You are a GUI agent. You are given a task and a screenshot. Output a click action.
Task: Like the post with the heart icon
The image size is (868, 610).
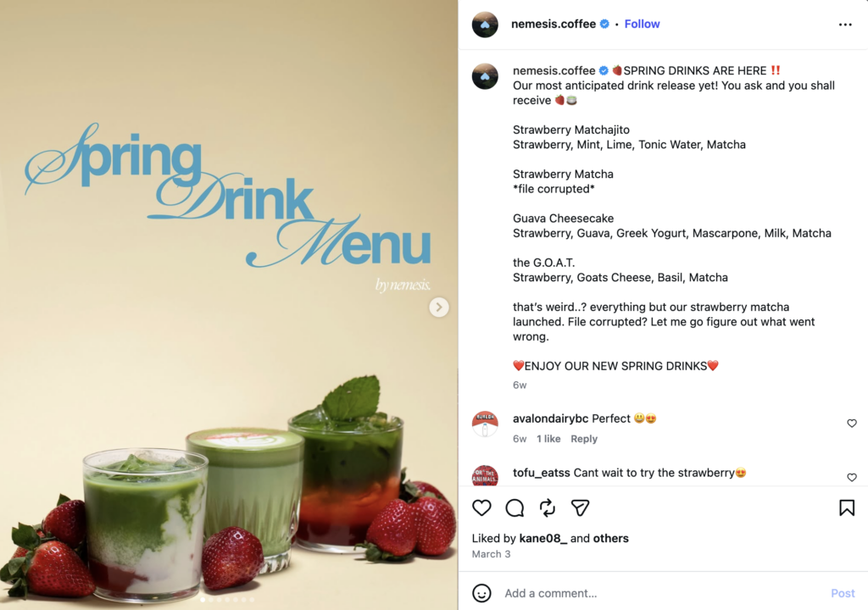pos(481,507)
